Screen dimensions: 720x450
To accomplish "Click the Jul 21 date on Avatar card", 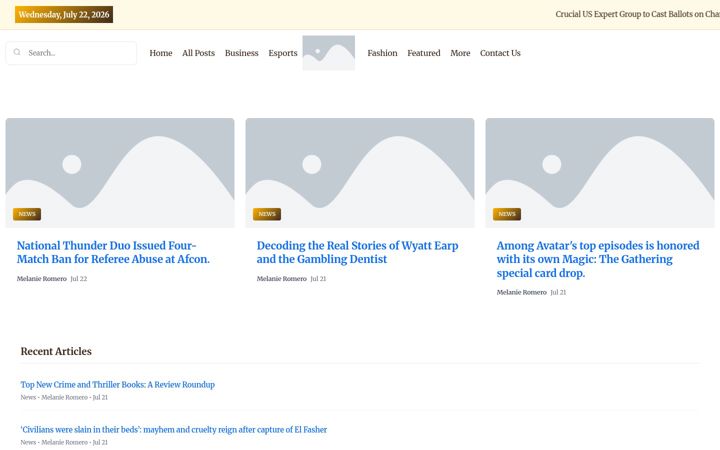I will pyautogui.click(x=558, y=292).
